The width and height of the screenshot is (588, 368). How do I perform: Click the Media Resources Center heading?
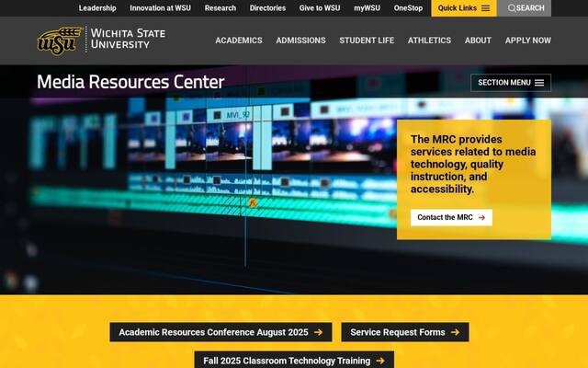click(x=130, y=82)
